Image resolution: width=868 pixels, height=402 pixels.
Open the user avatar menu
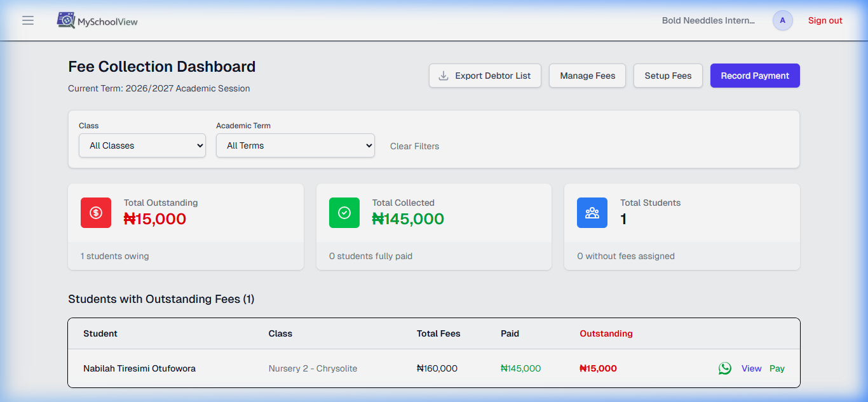[x=783, y=20]
